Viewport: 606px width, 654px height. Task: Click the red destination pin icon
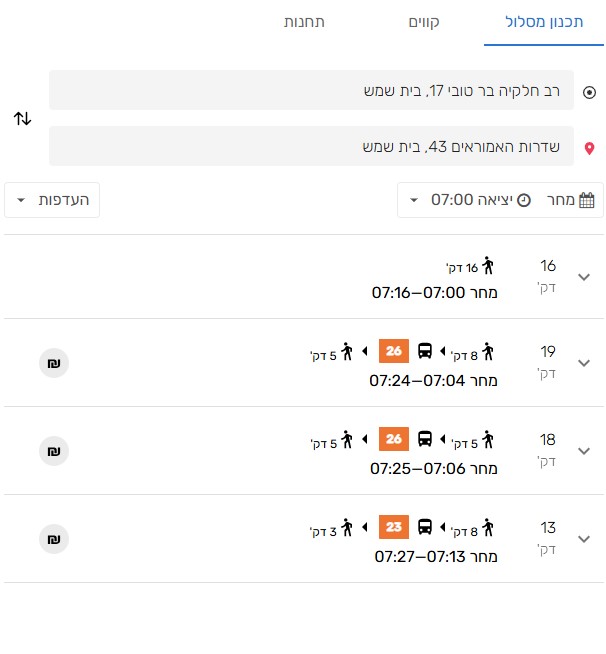pos(589,148)
